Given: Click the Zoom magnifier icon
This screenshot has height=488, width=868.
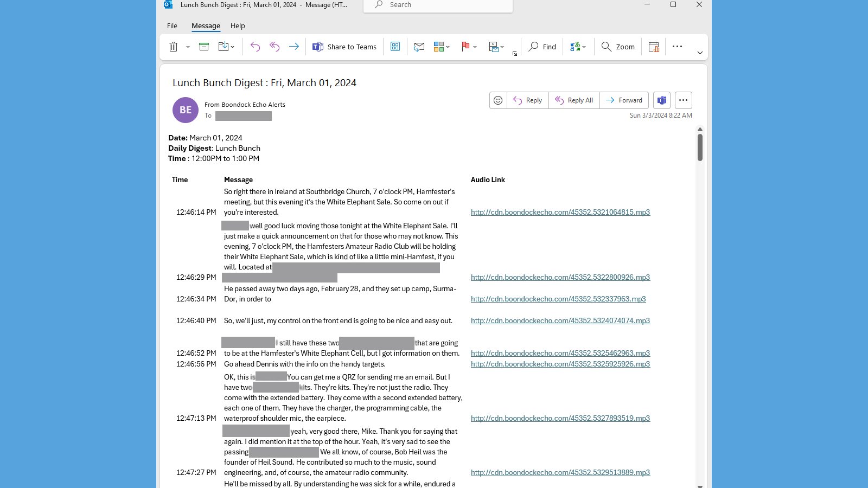Looking at the screenshot, I should tap(607, 47).
